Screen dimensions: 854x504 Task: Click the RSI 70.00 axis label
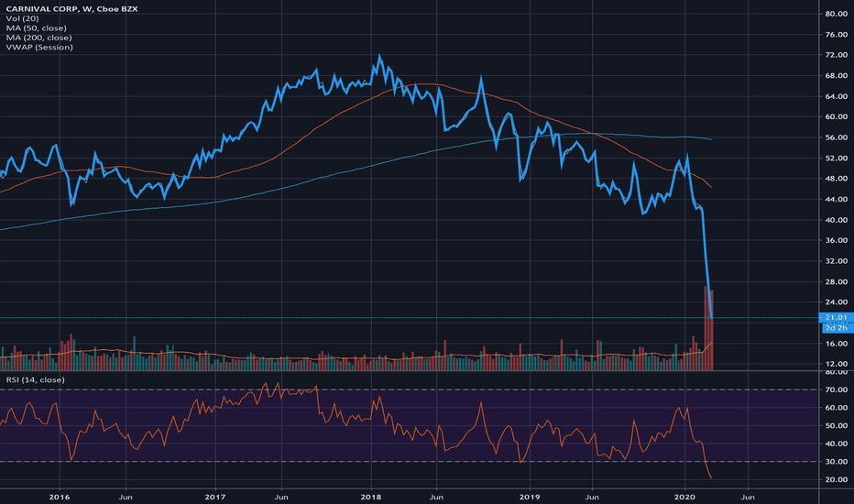click(x=836, y=389)
